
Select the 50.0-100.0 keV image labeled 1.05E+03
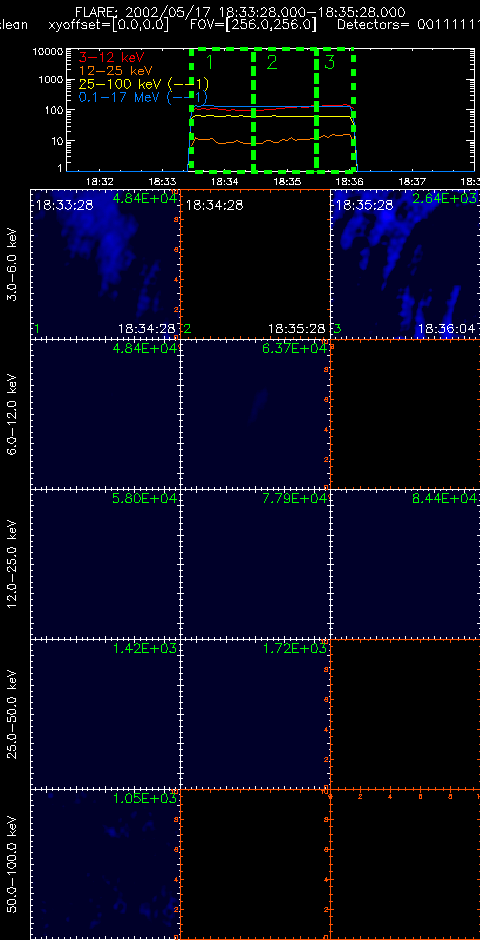click(105, 863)
